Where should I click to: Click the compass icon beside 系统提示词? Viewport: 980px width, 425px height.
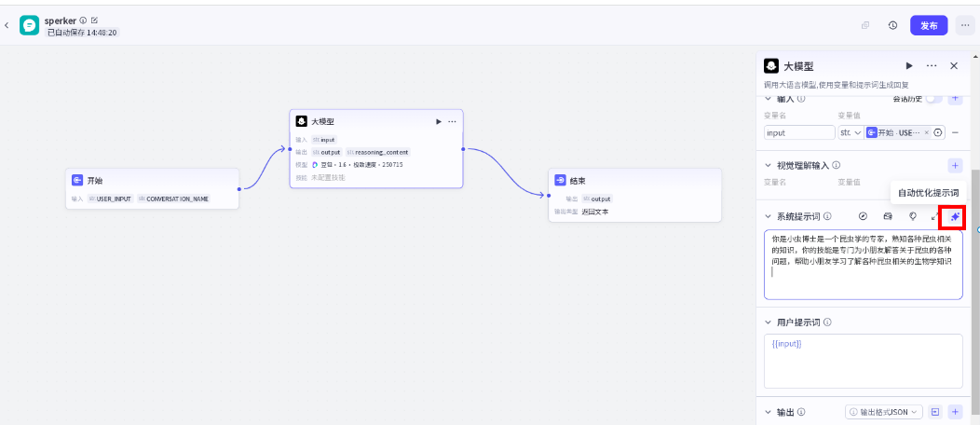click(x=863, y=216)
